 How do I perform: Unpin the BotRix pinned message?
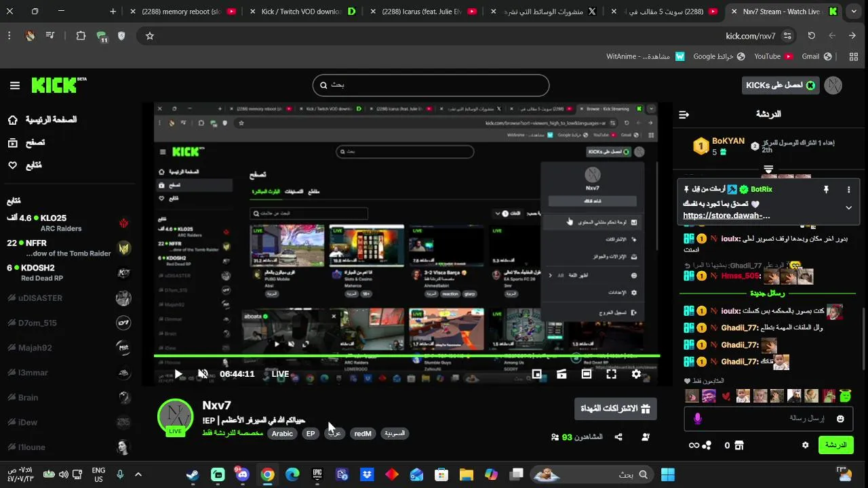[x=826, y=190]
